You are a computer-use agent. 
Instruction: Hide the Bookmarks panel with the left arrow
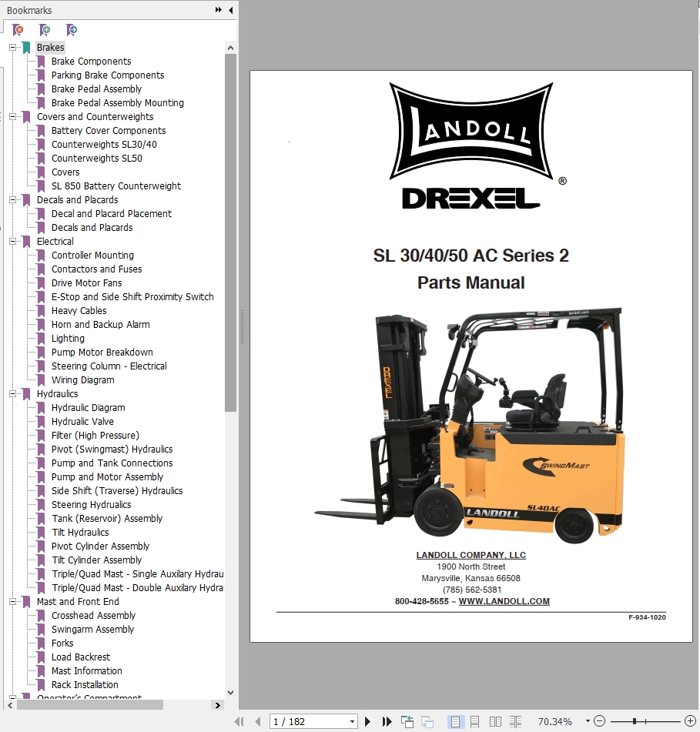[231, 10]
